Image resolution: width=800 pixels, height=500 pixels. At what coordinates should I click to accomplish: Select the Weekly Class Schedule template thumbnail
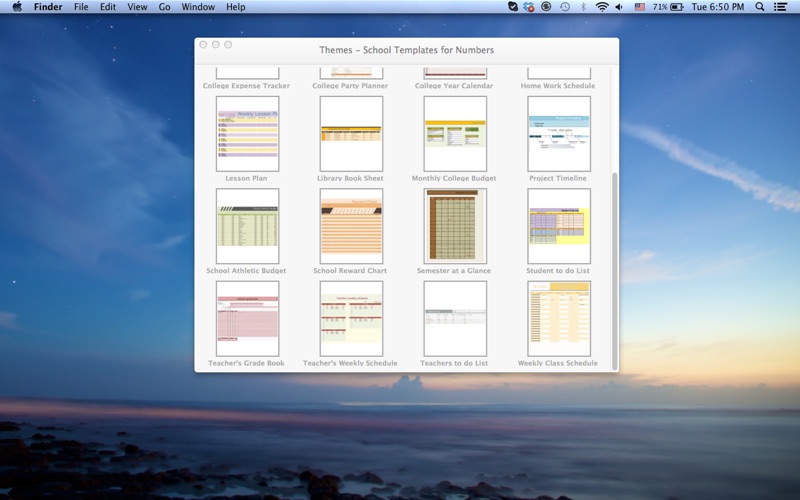click(559, 318)
